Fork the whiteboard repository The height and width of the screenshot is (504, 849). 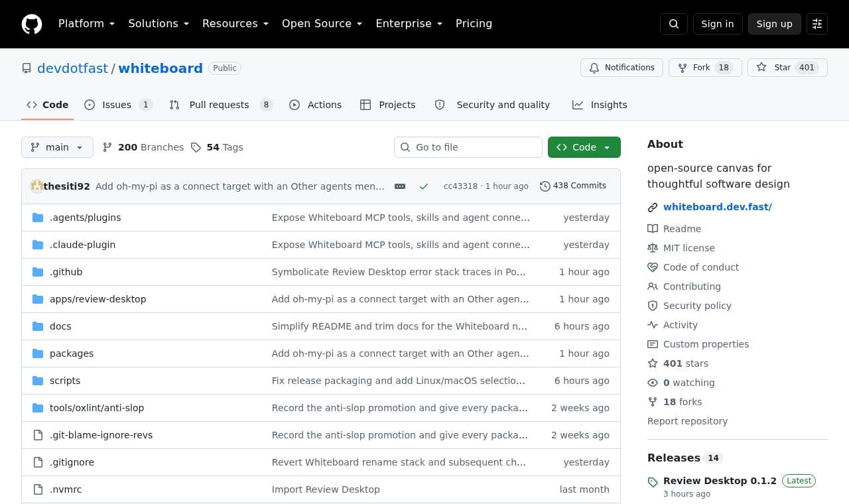[x=705, y=68]
